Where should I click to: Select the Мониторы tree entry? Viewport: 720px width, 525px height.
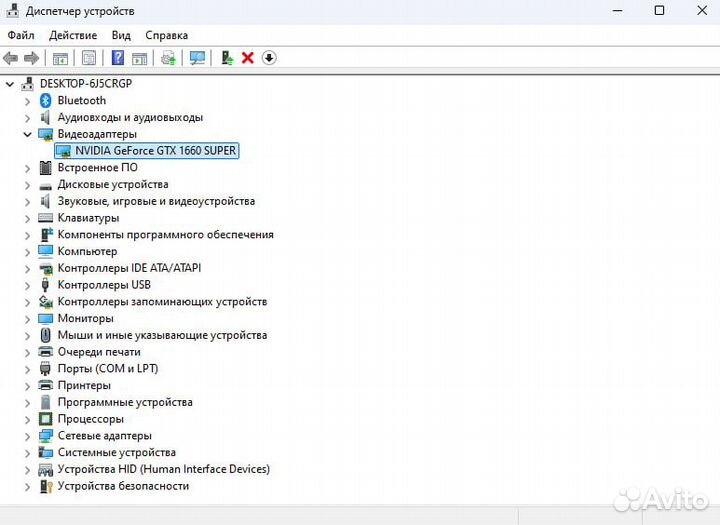[85, 318]
